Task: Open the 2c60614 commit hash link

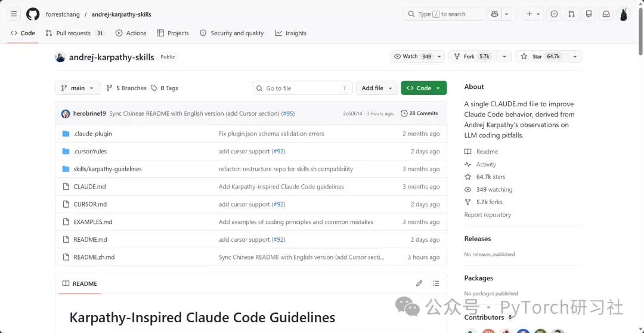Action: (352, 113)
